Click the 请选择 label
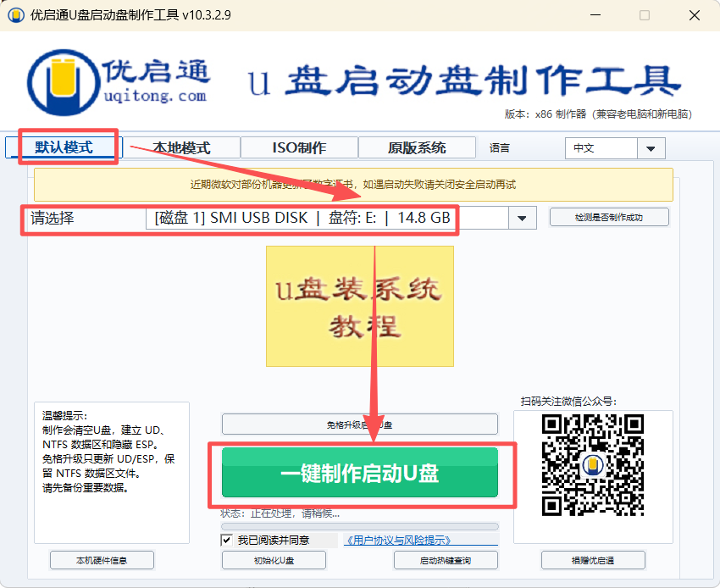The height and width of the screenshot is (588, 720). [x=53, y=218]
